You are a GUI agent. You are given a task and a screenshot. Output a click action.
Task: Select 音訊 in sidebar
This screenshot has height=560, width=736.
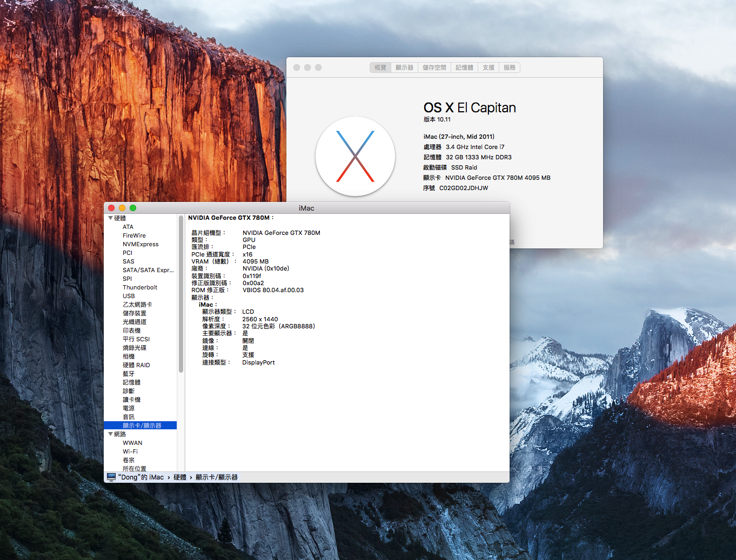coord(129,417)
